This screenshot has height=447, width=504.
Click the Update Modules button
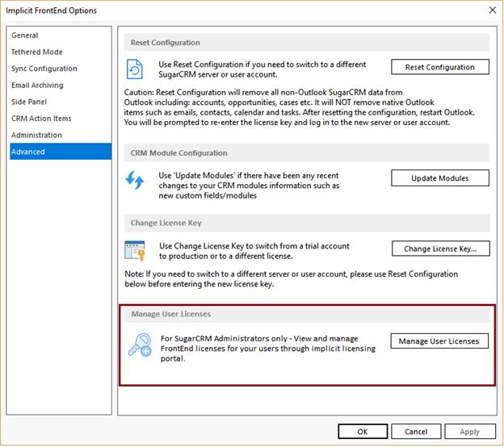[439, 178]
